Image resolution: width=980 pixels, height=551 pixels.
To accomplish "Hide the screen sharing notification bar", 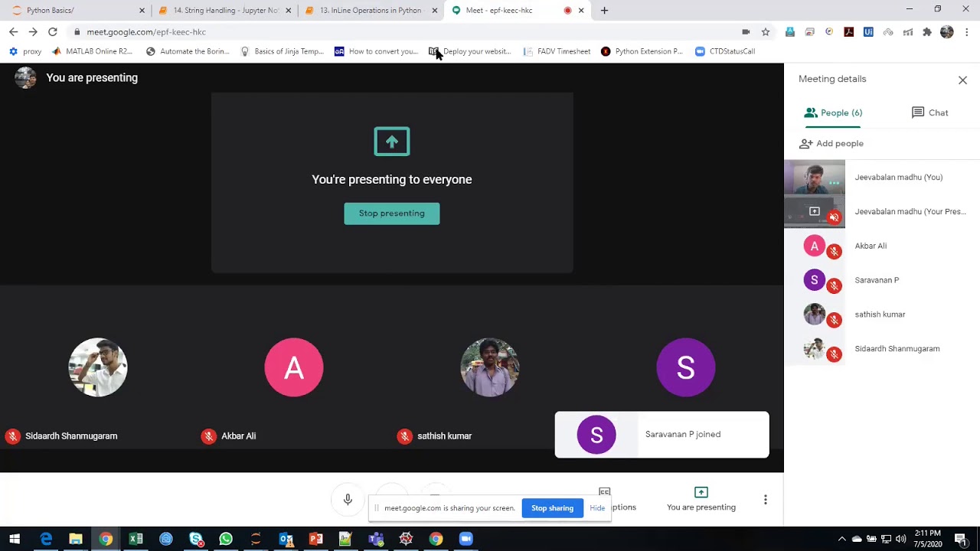I will click(x=597, y=508).
